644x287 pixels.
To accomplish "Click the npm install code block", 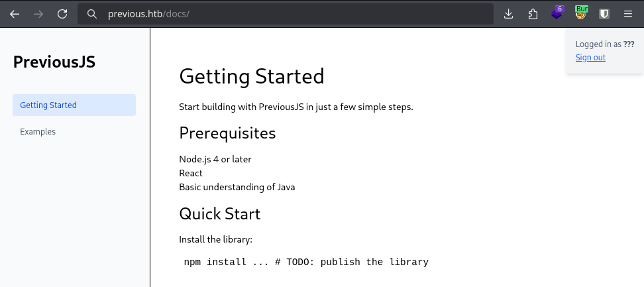I will click(x=306, y=262).
